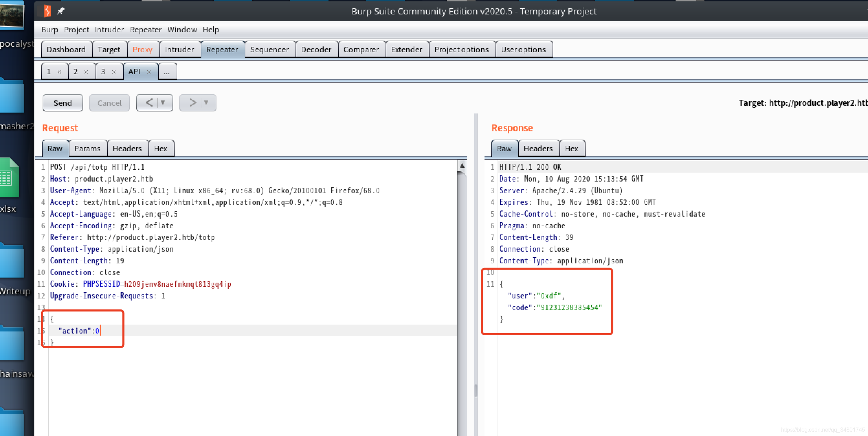Close Repeater tab 1 with its x
This screenshot has width=868, height=436.
point(59,72)
